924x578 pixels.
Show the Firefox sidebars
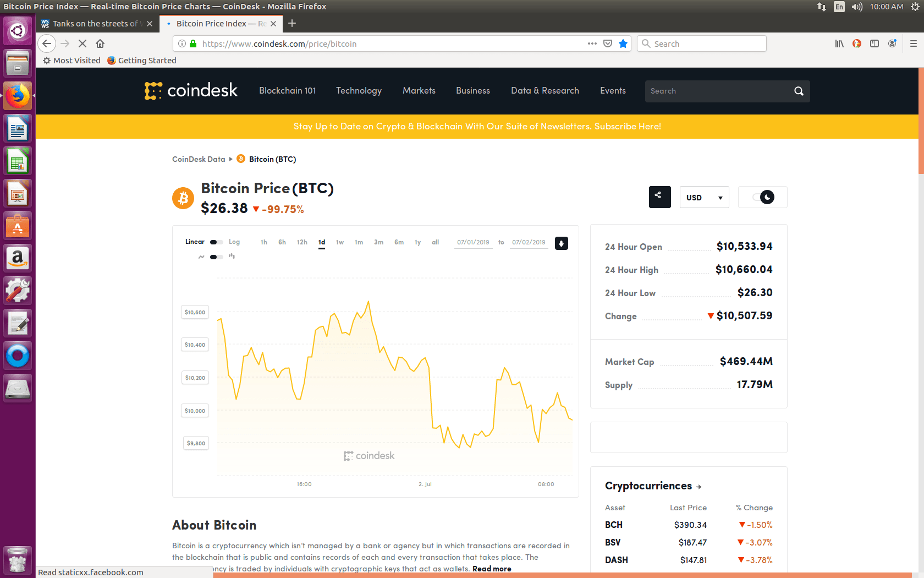coord(875,43)
